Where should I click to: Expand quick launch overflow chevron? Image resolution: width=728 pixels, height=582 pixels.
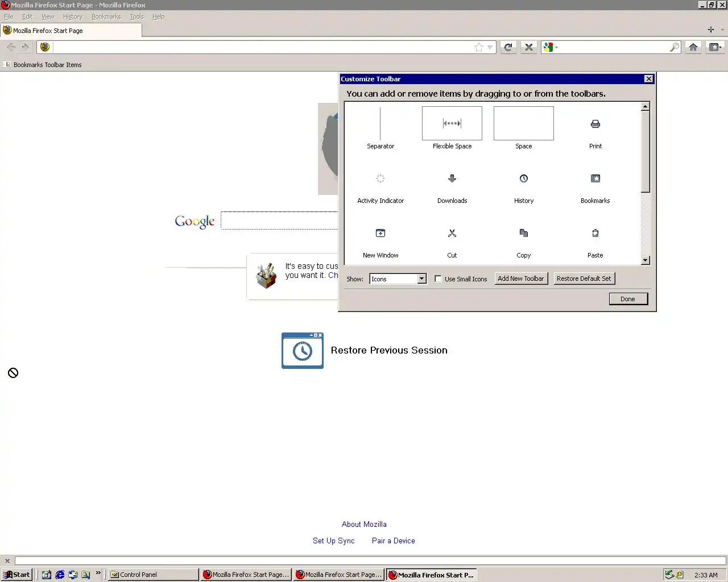tap(98, 573)
